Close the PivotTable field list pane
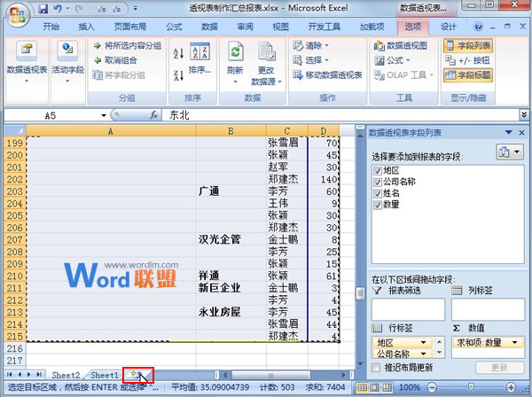This screenshot has width=532, height=397. pyautogui.click(x=522, y=133)
